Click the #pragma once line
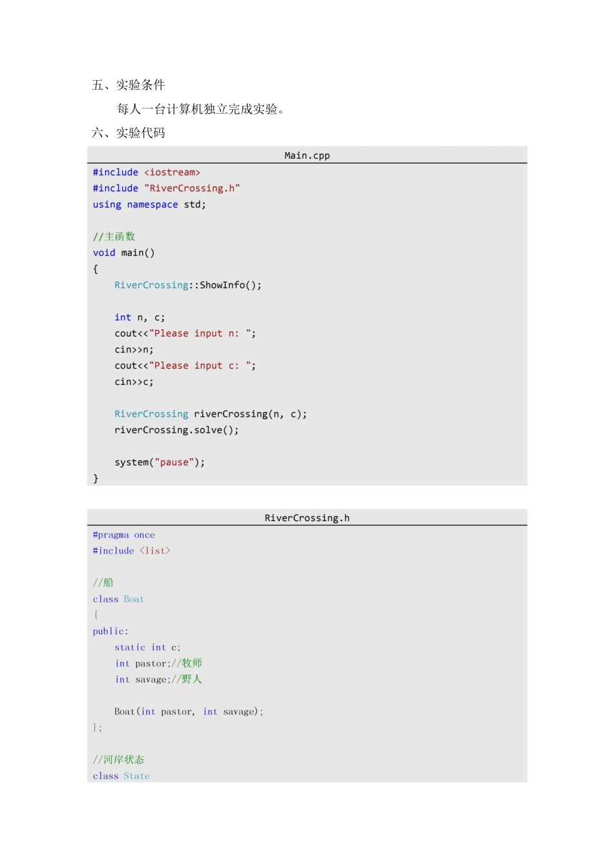This screenshot has width=614, height=868. (123, 535)
